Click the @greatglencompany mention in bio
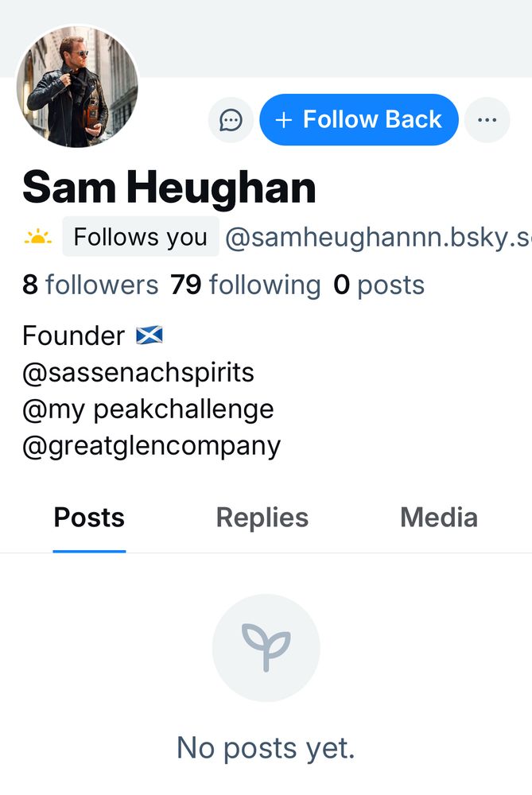Screen dimensions: 532x795 coord(151,446)
